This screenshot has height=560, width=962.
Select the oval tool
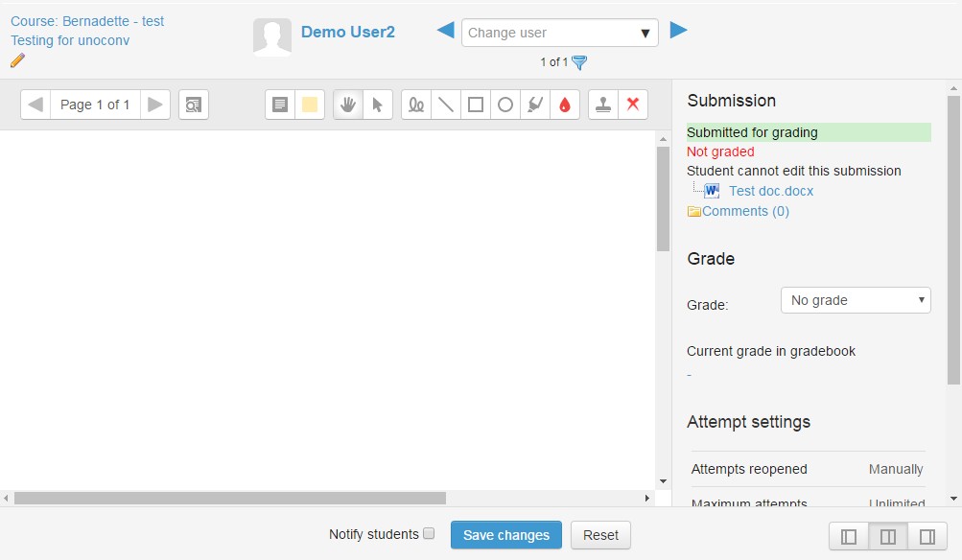[505, 105]
